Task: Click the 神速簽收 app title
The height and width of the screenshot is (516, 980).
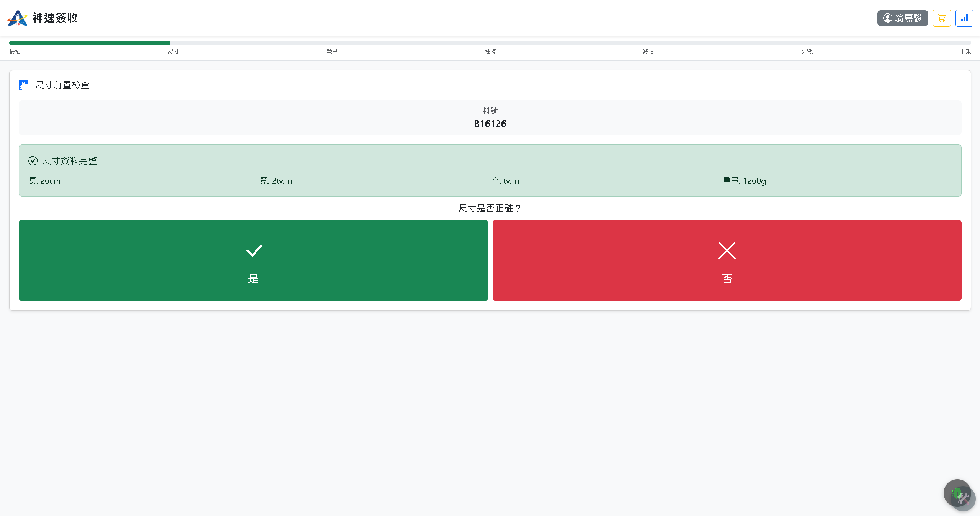Action: coord(55,18)
